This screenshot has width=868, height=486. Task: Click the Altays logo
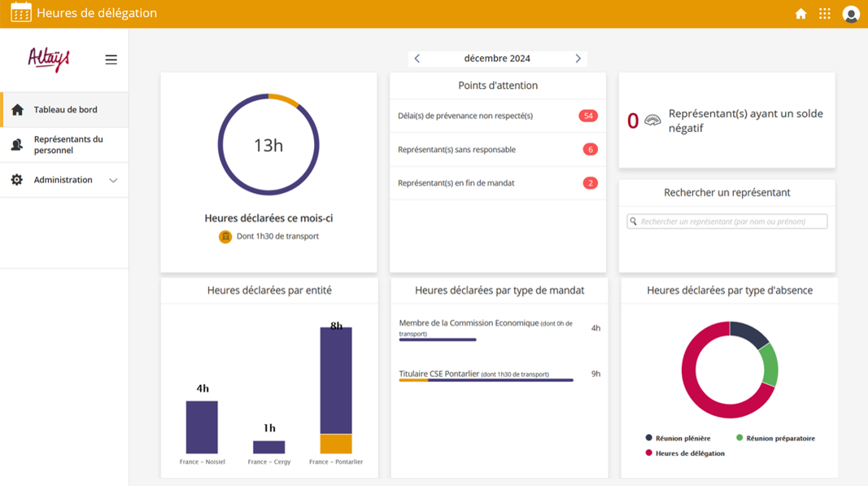pos(49,59)
